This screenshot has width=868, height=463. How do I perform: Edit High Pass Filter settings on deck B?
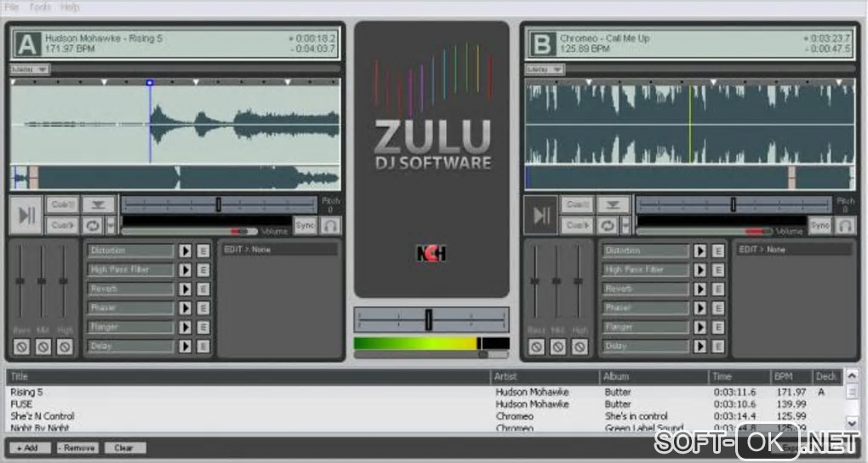[x=718, y=270]
